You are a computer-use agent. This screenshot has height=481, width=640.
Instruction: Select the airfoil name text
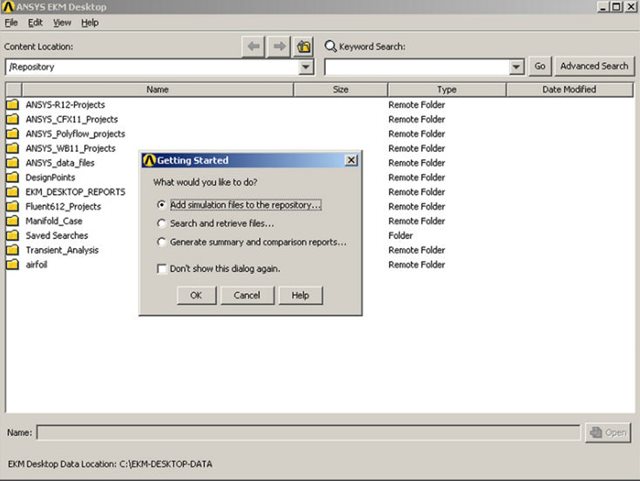pos(36,264)
